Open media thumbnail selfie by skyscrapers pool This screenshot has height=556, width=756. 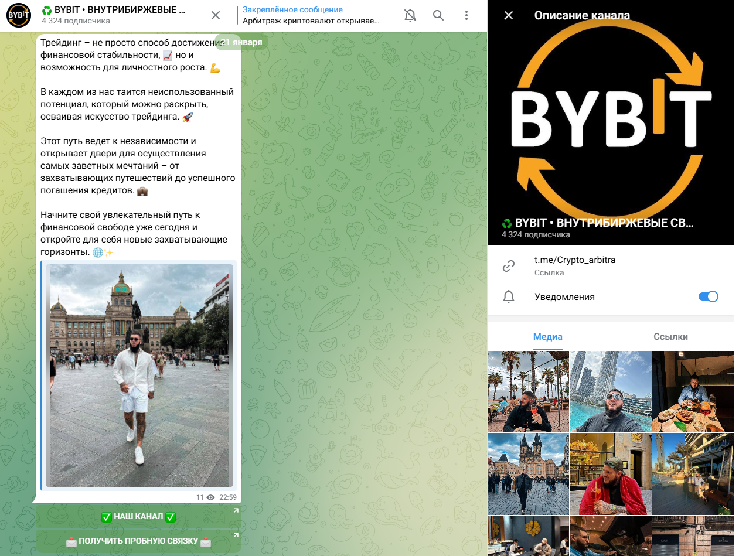point(611,392)
